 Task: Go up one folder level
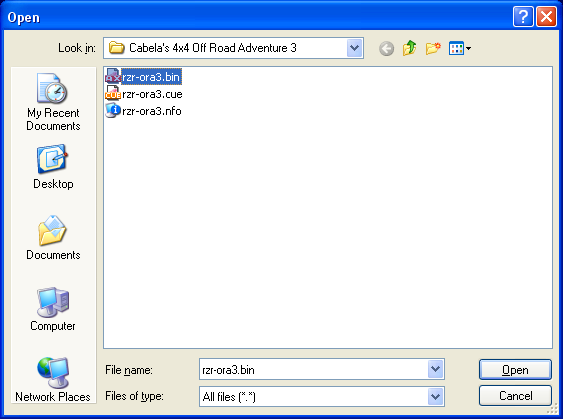point(410,48)
